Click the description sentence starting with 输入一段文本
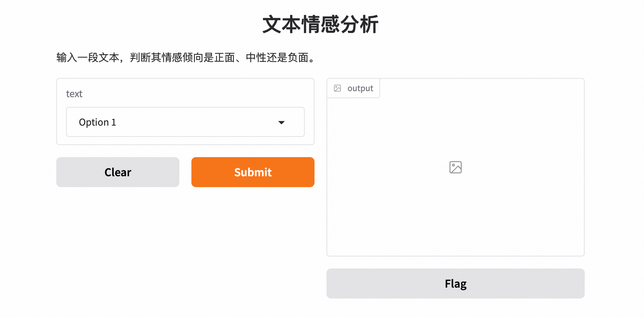644x318 pixels. 187,57
